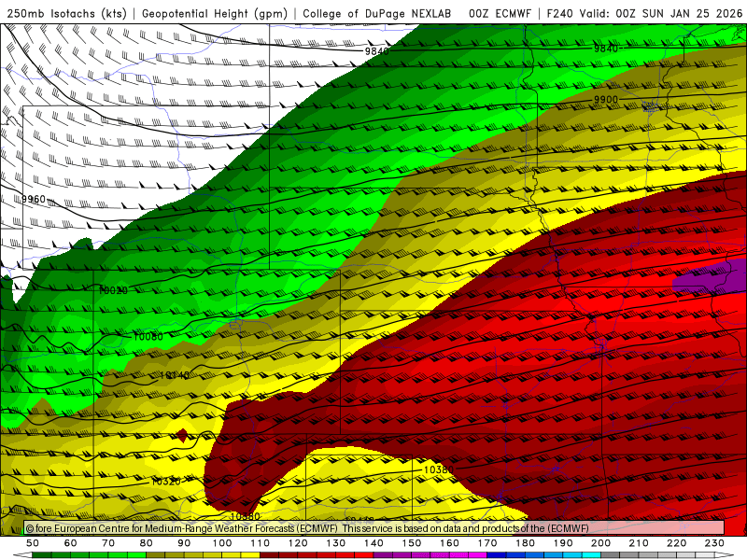Click the 170 colorbar label

487,543
